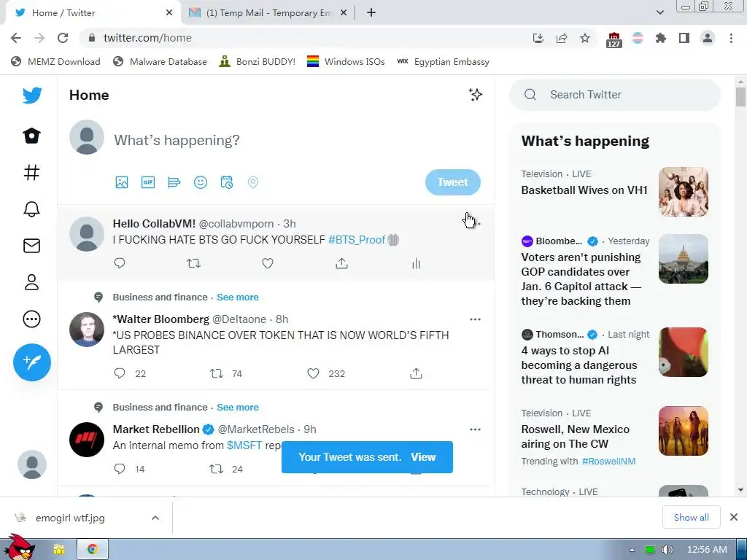Reply to the Market Rebellion tweet
Screen dimensions: 747x560
(x=120, y=469)
